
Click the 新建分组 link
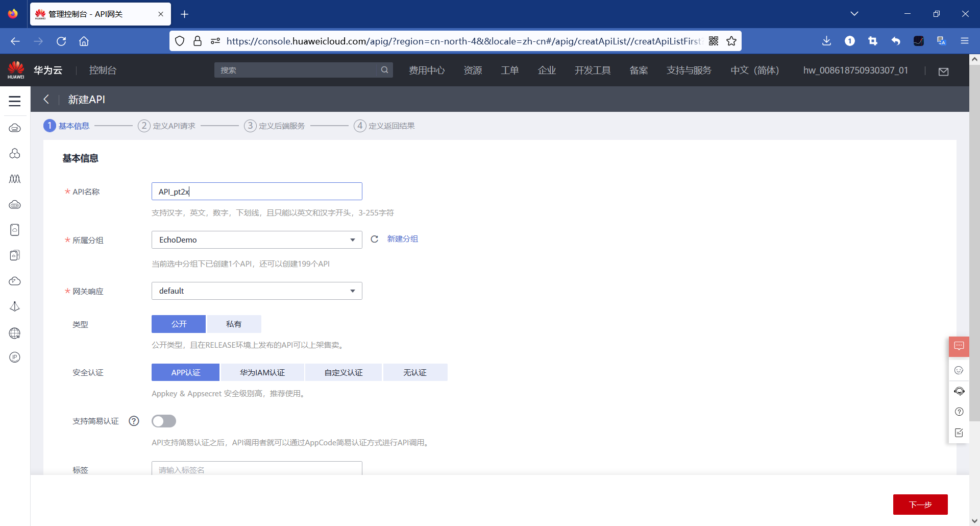(x=402, y=239)
